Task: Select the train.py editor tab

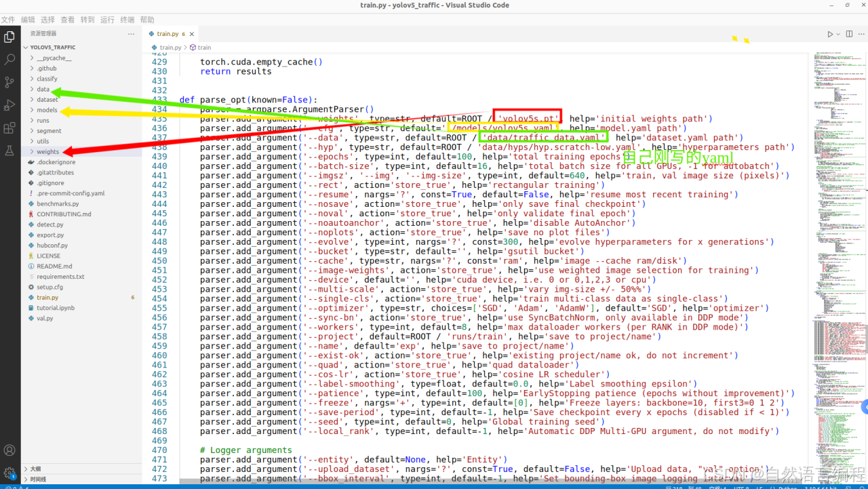Action: point(171,34)
